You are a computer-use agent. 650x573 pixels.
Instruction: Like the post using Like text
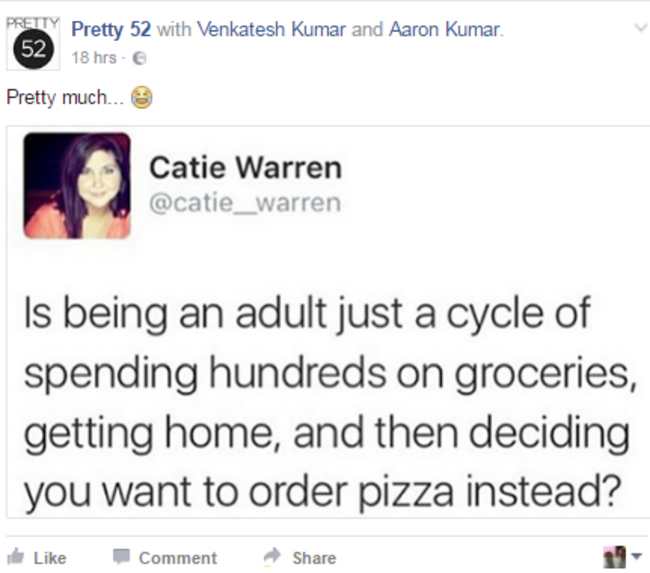(50, 558)
